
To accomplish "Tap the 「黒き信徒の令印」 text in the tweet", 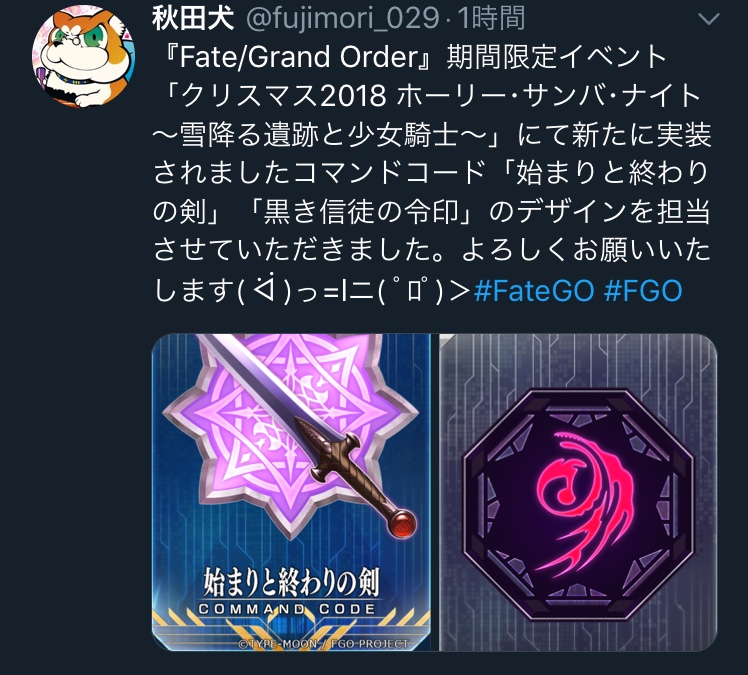I will pyautogui.click(x=363, y=212).
